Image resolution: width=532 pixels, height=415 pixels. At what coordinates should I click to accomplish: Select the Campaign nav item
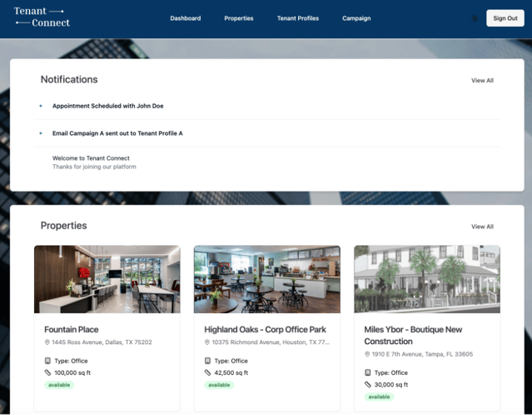click(x=356, y=18)
